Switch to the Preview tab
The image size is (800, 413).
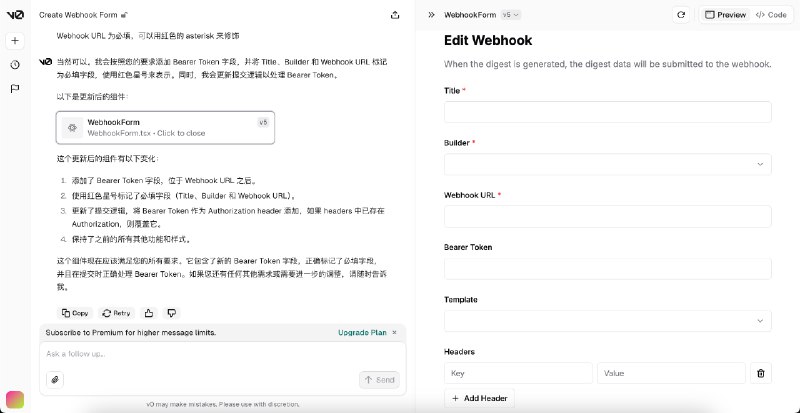725,15
